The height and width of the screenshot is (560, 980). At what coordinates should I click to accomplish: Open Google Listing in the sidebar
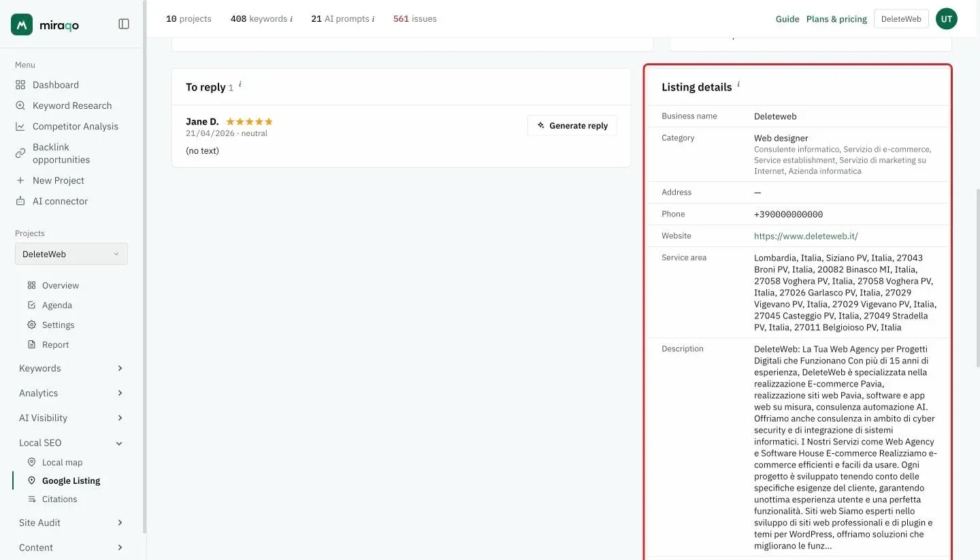(71, 481)
